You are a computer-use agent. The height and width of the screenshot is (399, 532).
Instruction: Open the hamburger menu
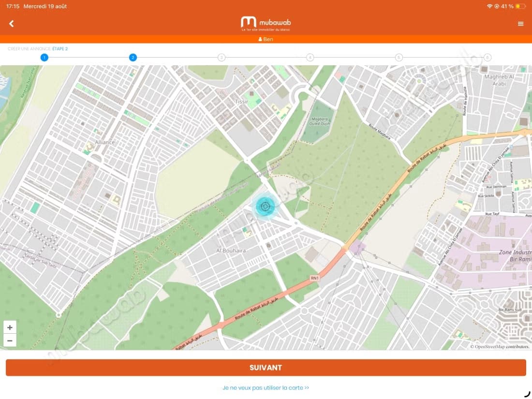point(520,24)
